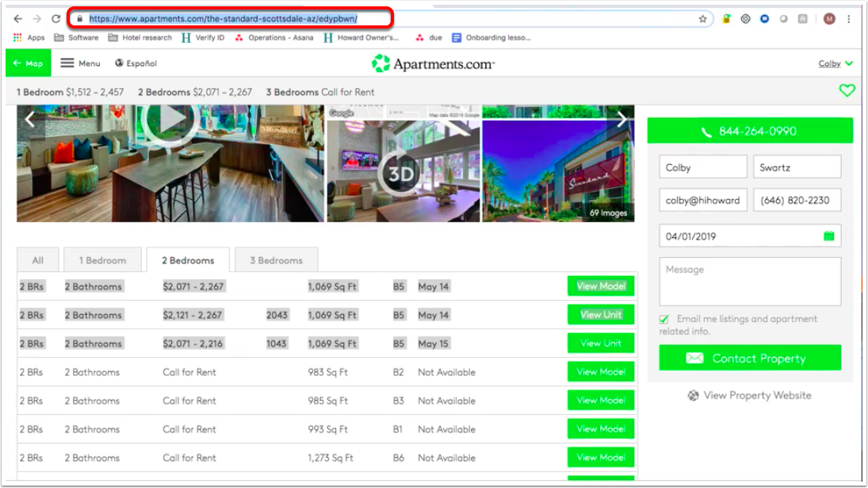Open the Apps bookmarks shortcut
This screenshot has height=488, width=868.
29,37
